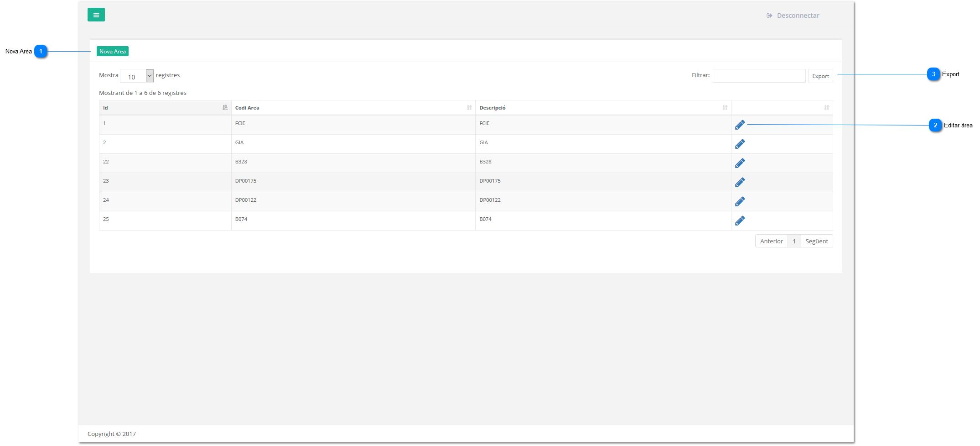The height and width of the screenshot is (446, 980).
Task: Edit the FCIE area row
Action: point(740,125)
